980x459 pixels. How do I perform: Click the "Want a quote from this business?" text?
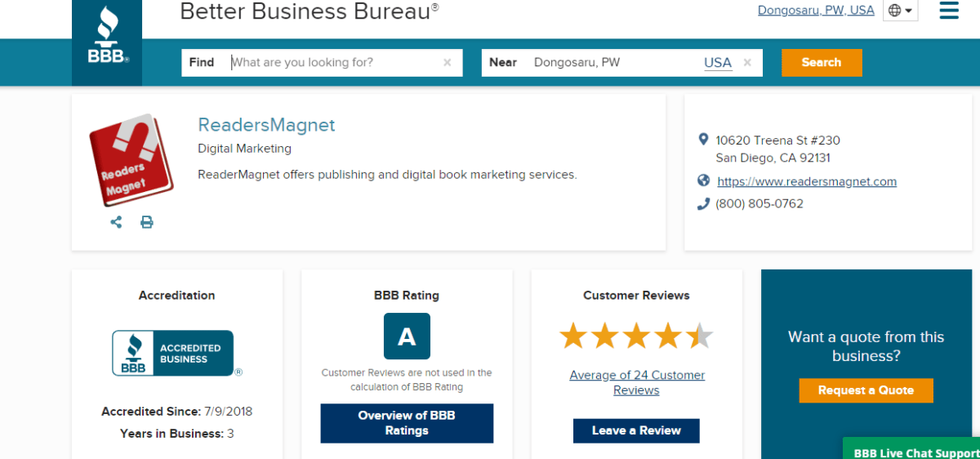pos(866,346)
